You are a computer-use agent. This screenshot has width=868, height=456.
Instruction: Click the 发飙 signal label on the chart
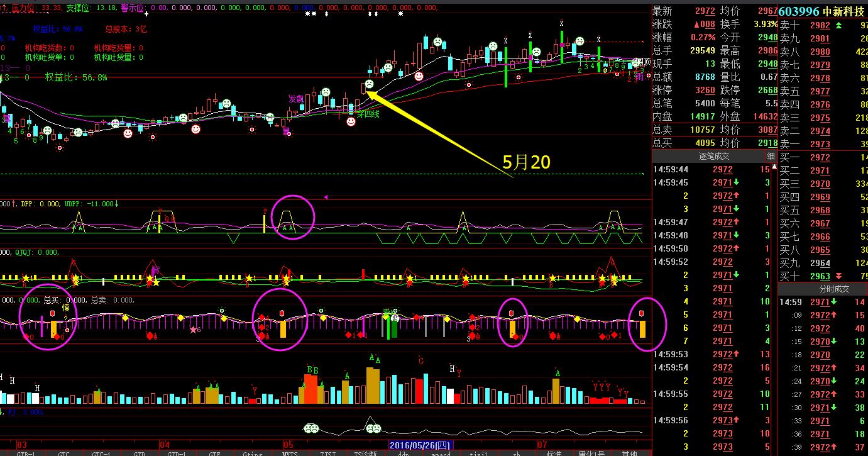296,99
